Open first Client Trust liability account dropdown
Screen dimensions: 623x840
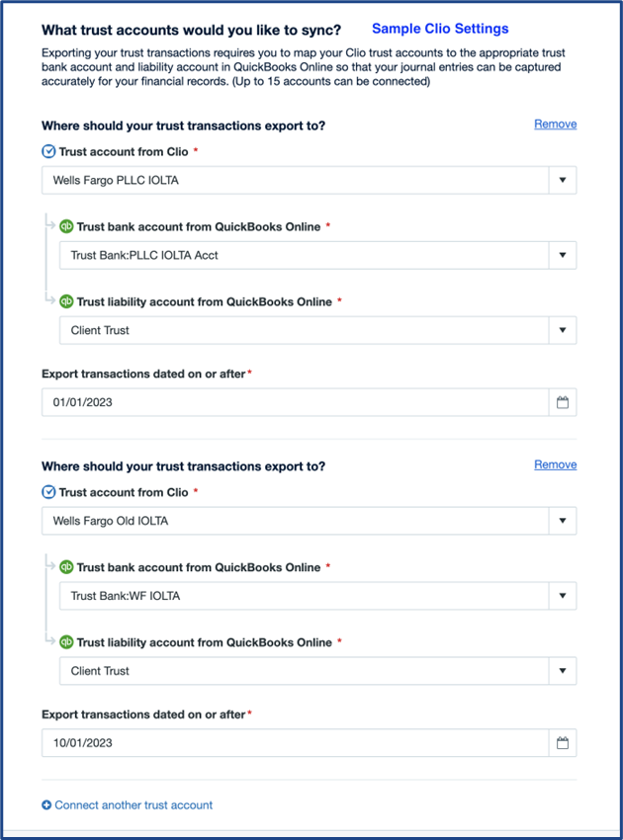563,330
